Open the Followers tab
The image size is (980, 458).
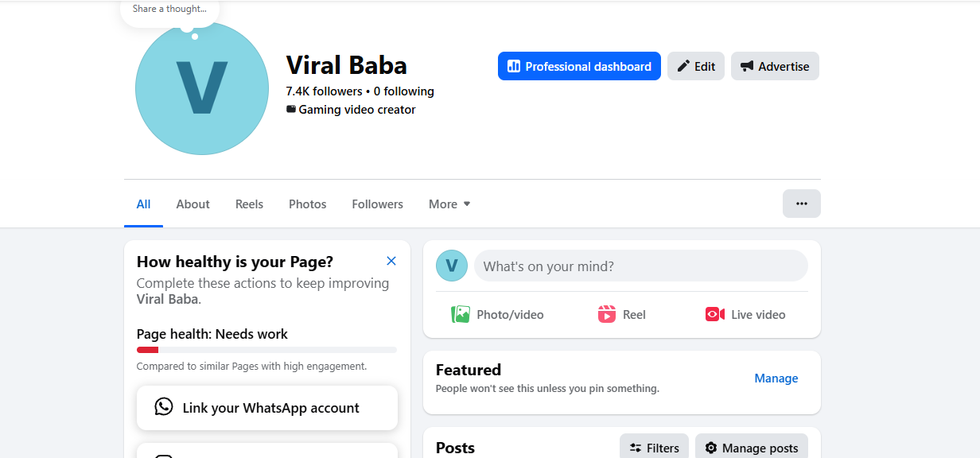coord(378,204)
